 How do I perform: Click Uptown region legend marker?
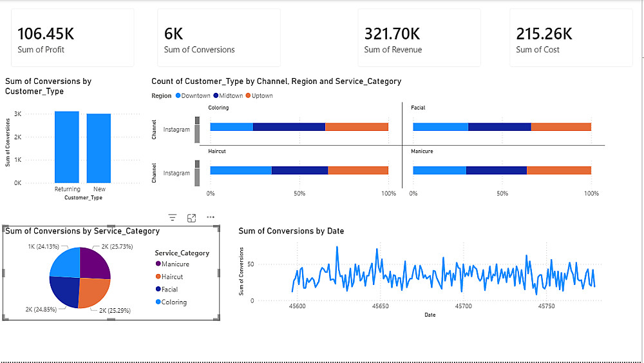tap(248, 96)
